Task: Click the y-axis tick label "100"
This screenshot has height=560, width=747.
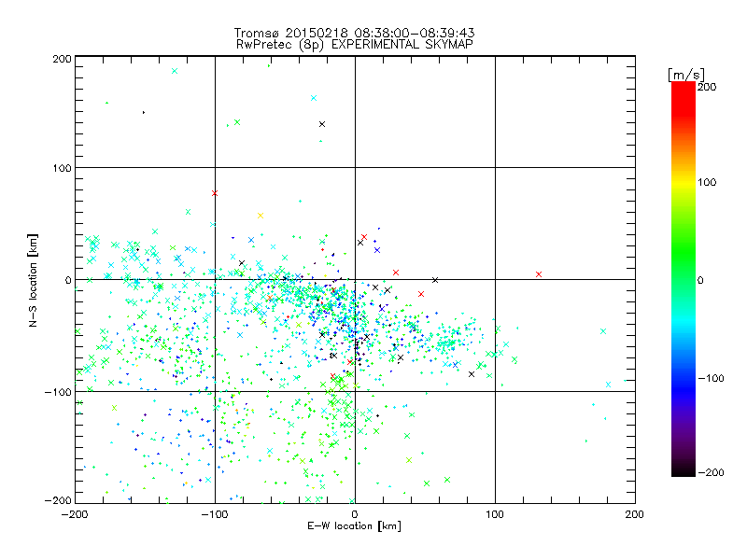Action: pyautogui.click(x=62, y=168)
